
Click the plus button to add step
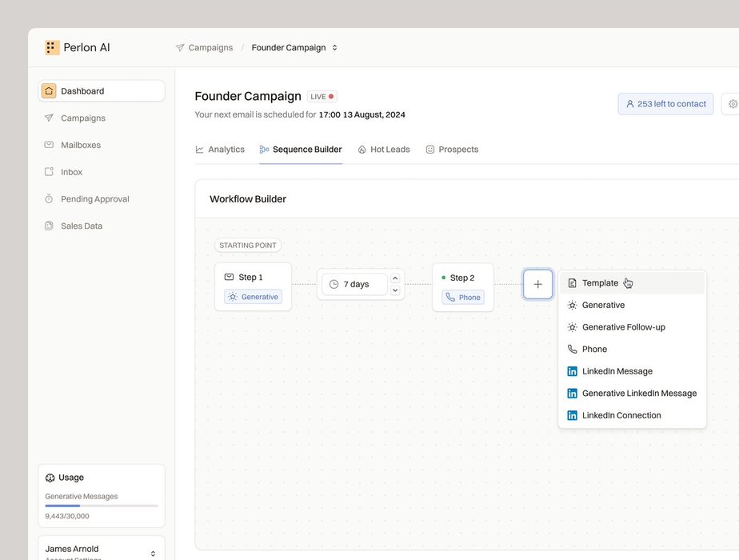537,284
